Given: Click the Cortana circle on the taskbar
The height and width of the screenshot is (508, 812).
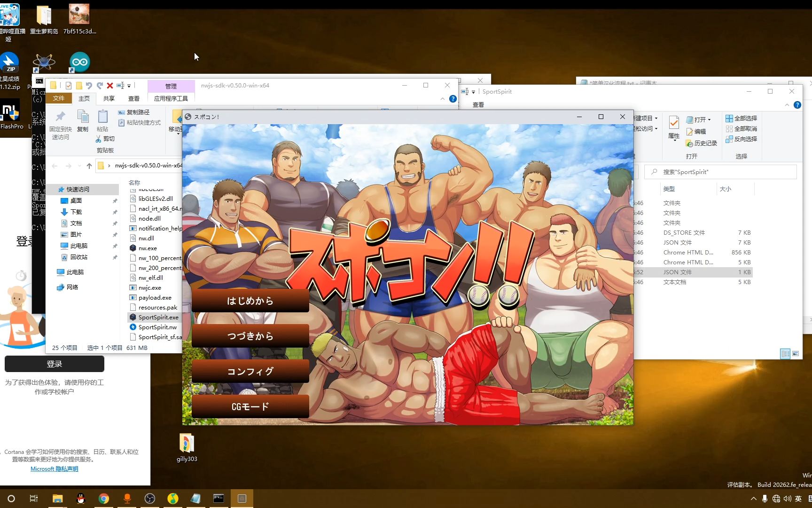Looking at the screenshot, I should coord(11,499).
